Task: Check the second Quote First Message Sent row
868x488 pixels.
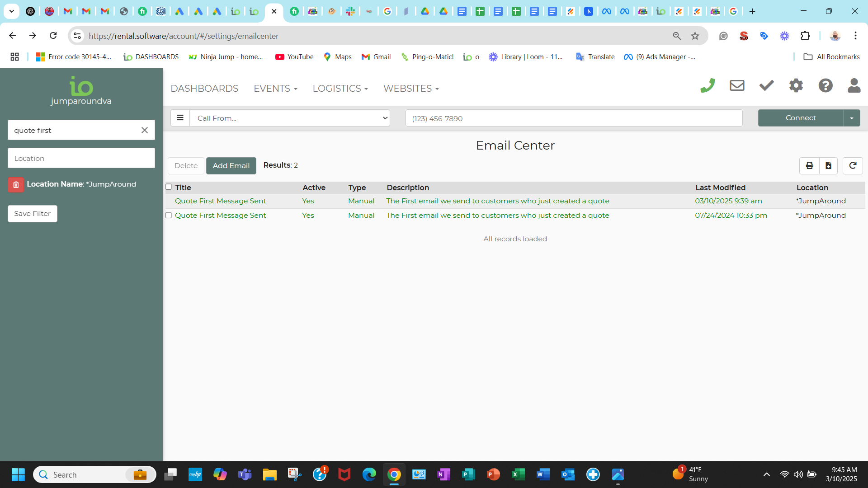Action: coord(169,215)
